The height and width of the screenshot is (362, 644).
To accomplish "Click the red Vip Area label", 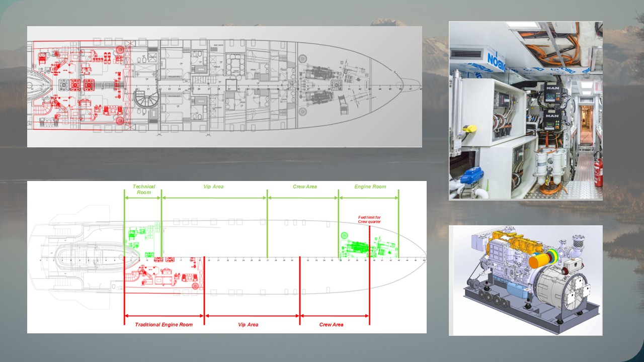I will click(248, 325).
